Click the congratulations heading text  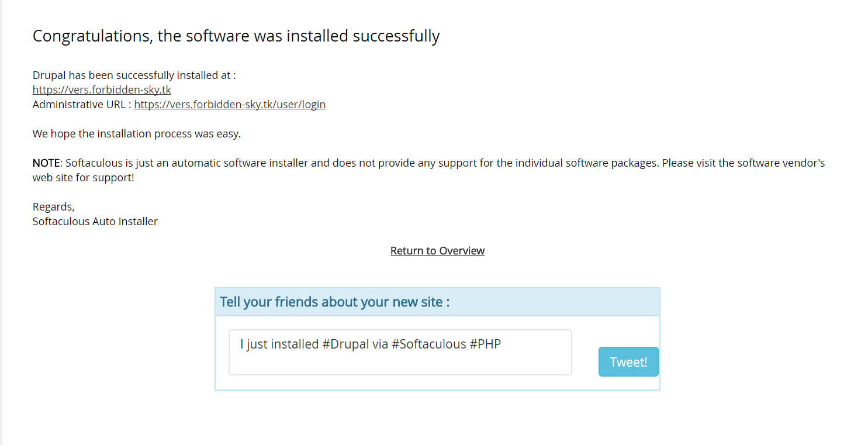click(236, 36)
